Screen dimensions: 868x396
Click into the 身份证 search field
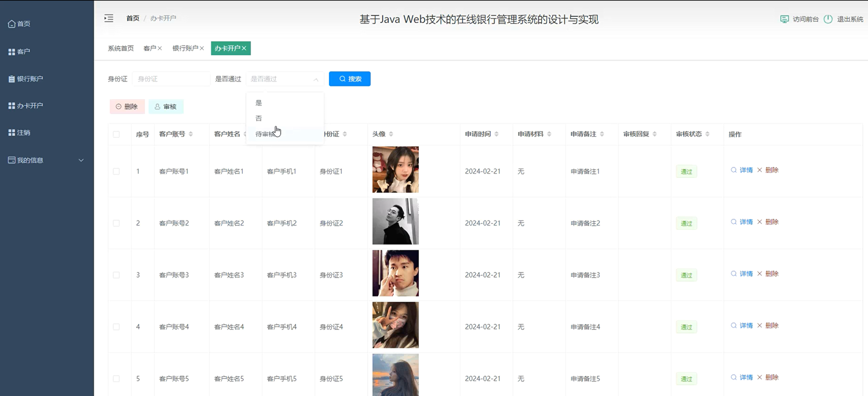click(171, 79)
